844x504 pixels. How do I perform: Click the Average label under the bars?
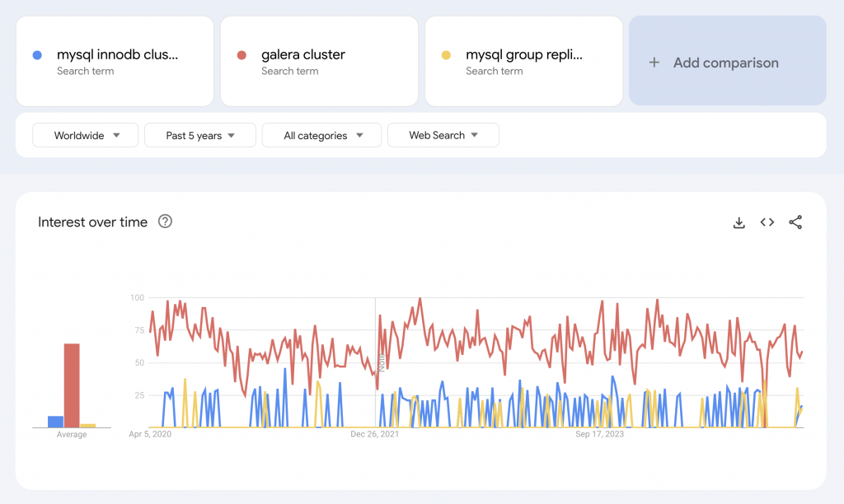coord(72,435)
